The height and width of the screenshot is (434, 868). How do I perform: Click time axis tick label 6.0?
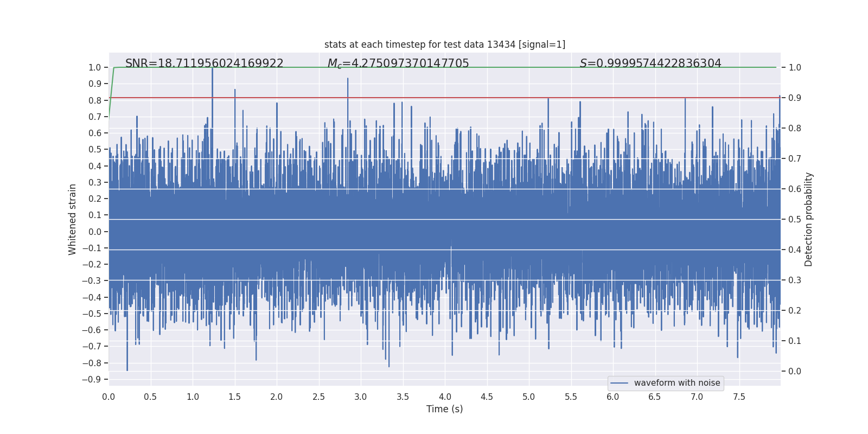613,397
